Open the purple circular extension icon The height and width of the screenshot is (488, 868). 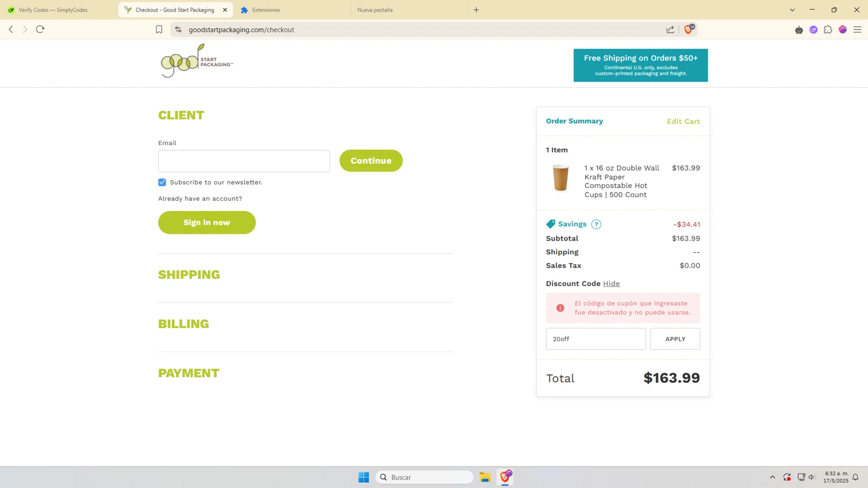[x=814, y=29]
